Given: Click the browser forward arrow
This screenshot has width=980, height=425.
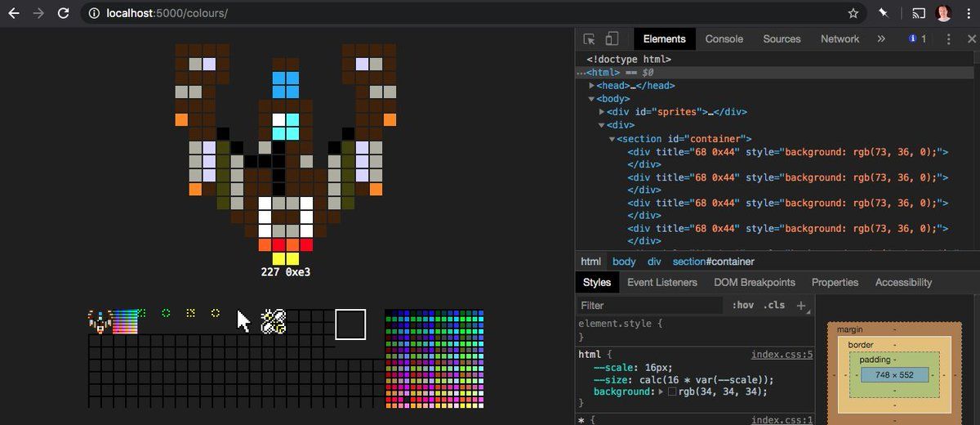Looking at the screenshot, I should point(38,13).
